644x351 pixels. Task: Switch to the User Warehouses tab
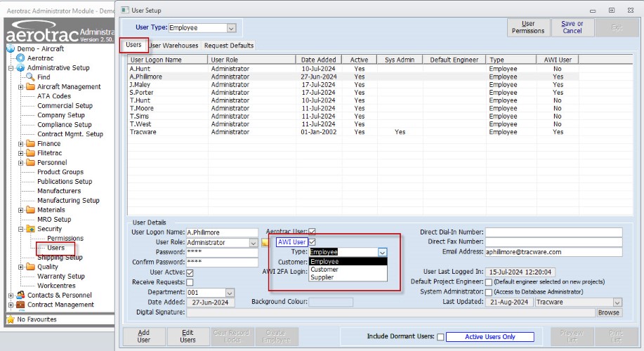pyautogui.click(x=173, y=46)
